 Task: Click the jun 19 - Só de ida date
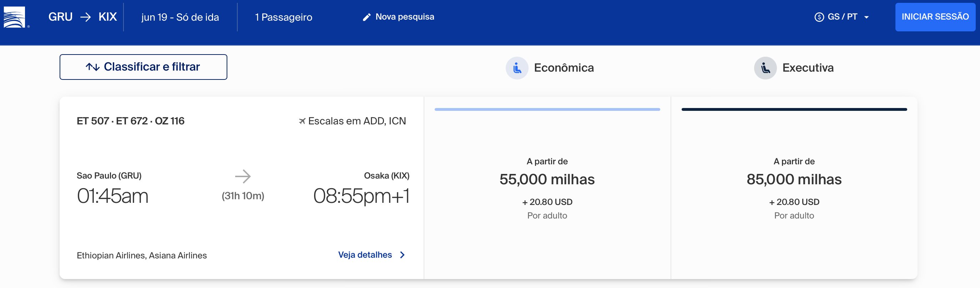click(180, 17)
